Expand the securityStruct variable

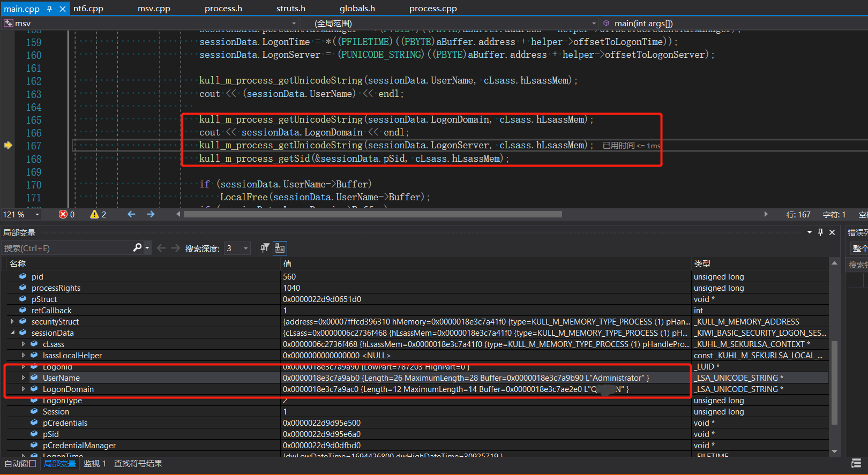click(12, 321)
